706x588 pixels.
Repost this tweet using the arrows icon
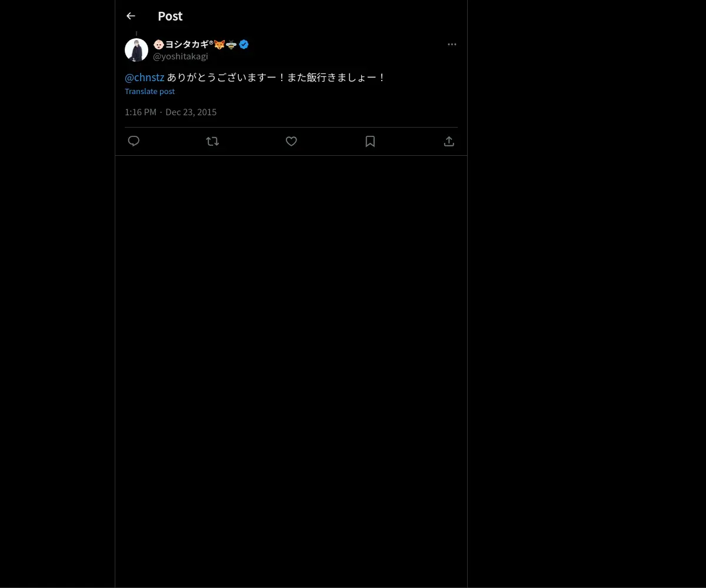[x=212, y=141]
